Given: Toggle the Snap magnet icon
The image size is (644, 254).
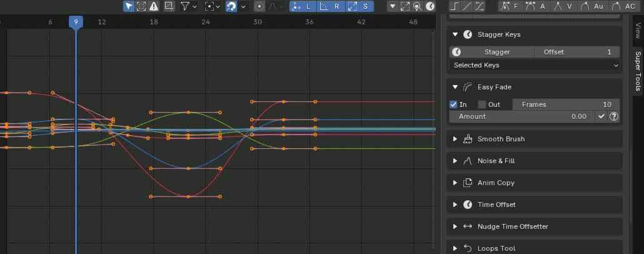Looking at the screenshot, I should pyautogui.click(x=231, y=6).
